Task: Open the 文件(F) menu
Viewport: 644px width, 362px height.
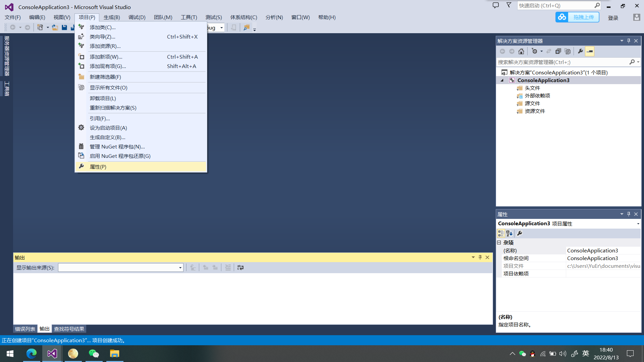Action: (x=13, y=17)
